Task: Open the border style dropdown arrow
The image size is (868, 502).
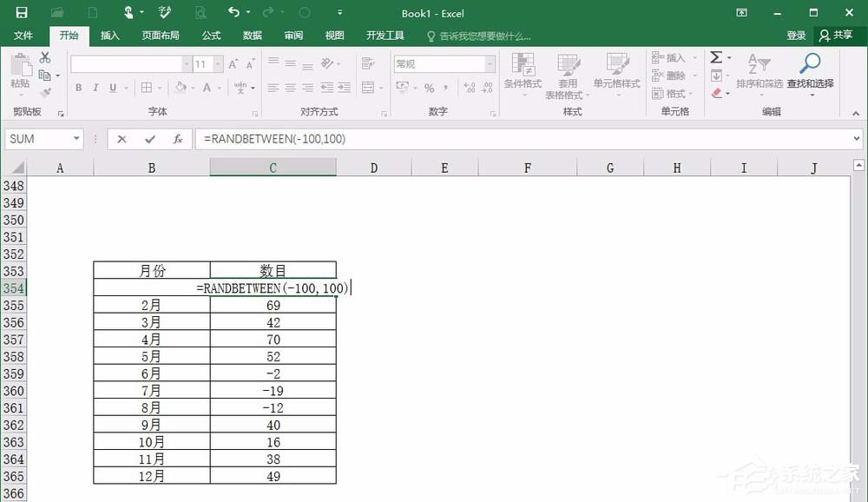Action: pos(160,88)
